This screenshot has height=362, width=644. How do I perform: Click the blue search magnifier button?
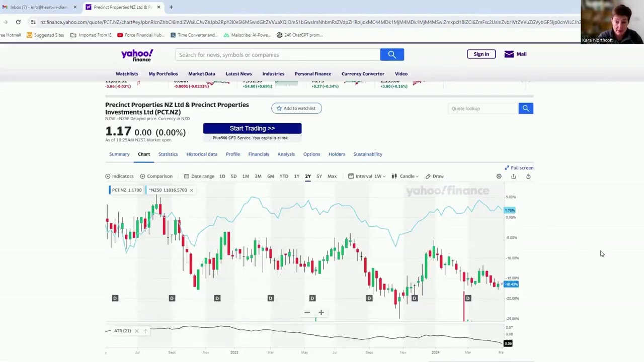click(392, 54)
